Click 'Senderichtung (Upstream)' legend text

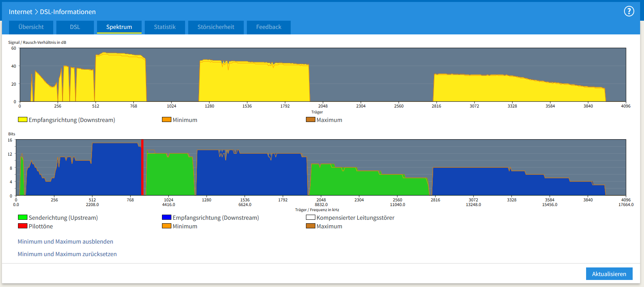(63, 218)
